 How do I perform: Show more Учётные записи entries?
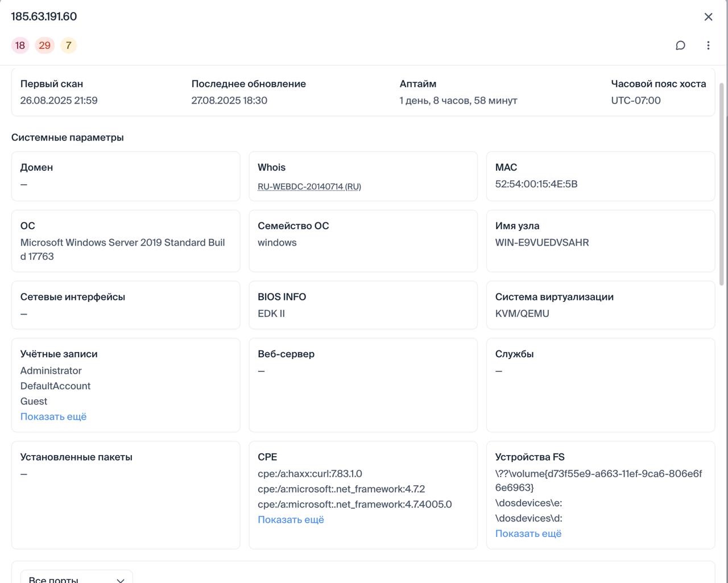click(53, 416)
